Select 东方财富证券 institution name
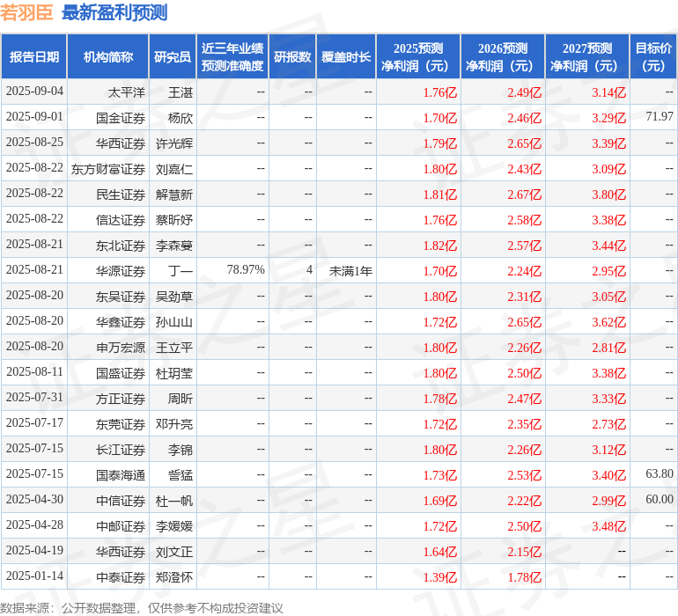Screen dimensions: 678x616 point(108,169)
